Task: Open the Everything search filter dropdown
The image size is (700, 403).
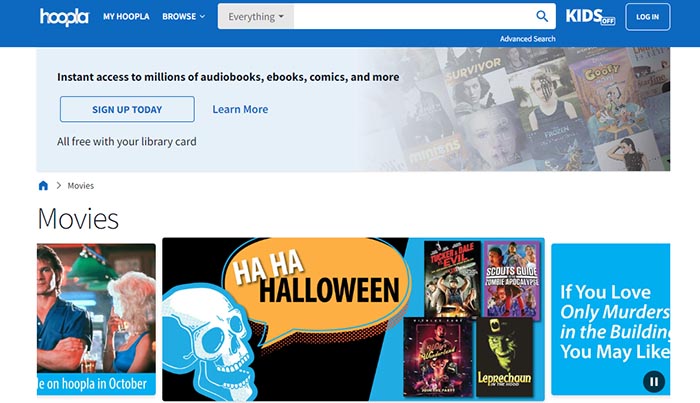Action: coord(256,17)
